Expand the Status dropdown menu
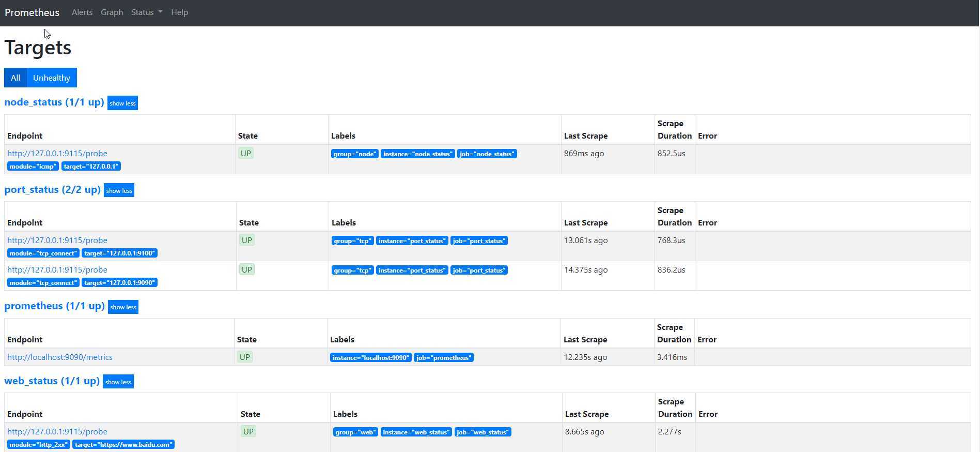 (147, 12)
